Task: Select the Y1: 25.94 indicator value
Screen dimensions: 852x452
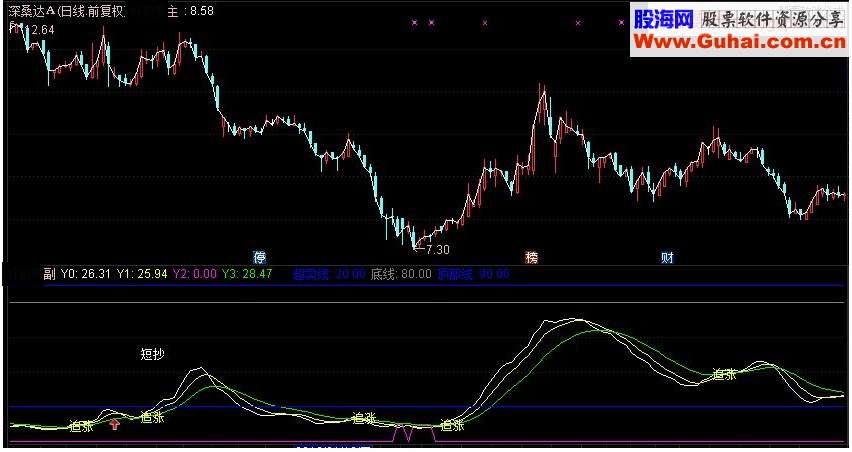Action: (x=142, y=274)
